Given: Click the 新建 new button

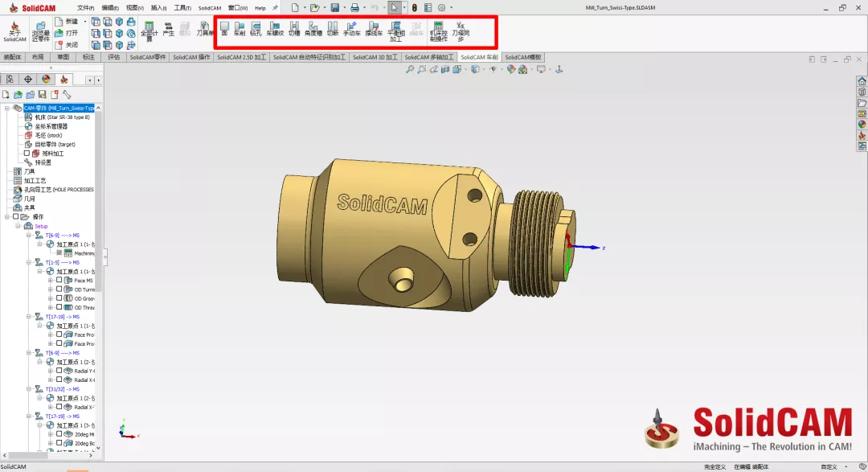Looking at the screenshot, I should (x=67, y=21).
